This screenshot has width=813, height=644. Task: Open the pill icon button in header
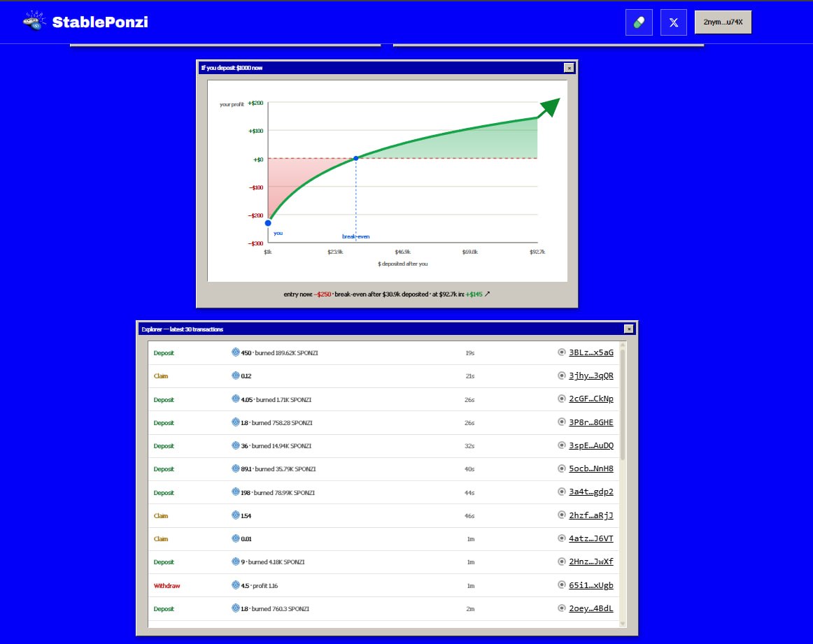(x=639, y=22)
